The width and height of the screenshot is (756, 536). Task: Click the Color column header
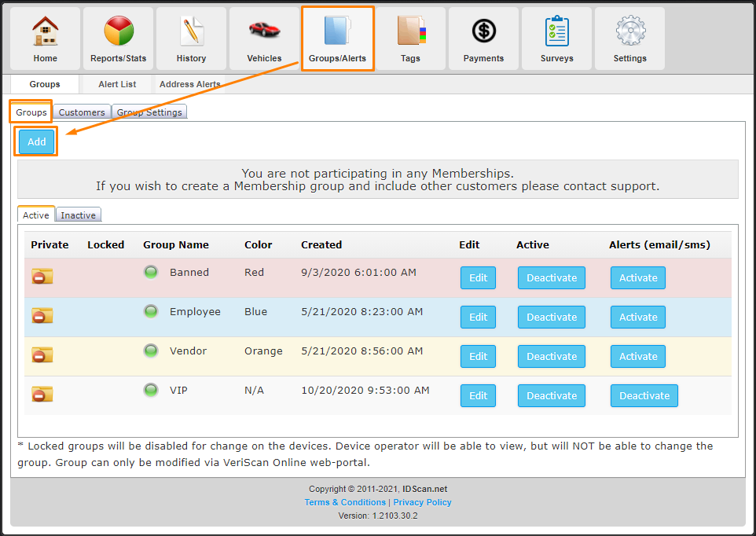259,245
